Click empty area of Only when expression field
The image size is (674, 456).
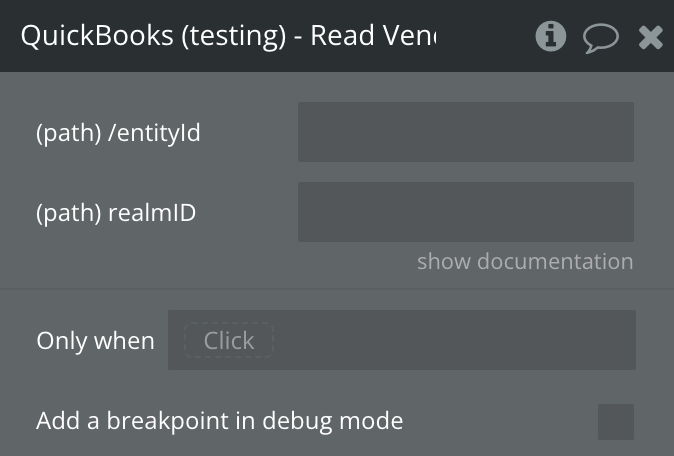tap(450, 341)
